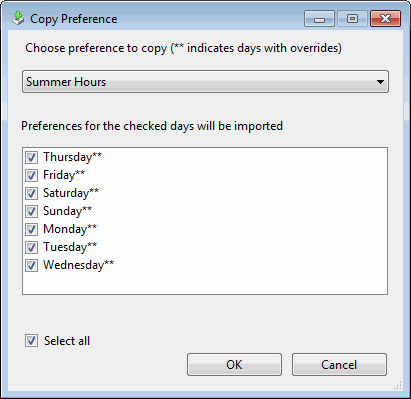Click the resize grip in dialog corner
411x399 pixels.
point(398,386)
